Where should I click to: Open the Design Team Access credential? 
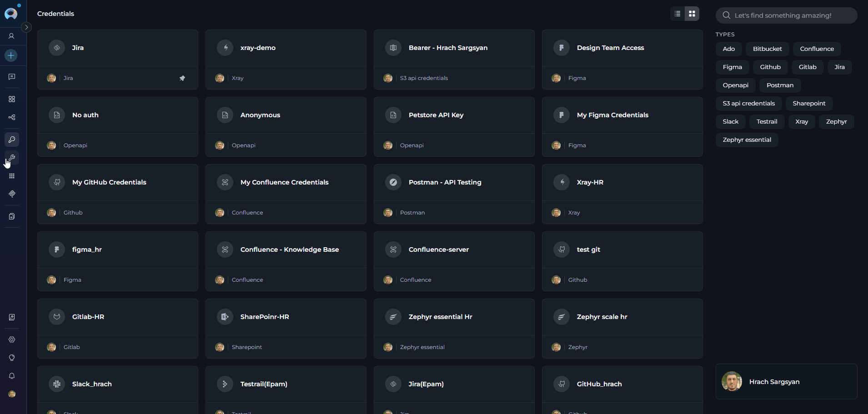(622, 60)
